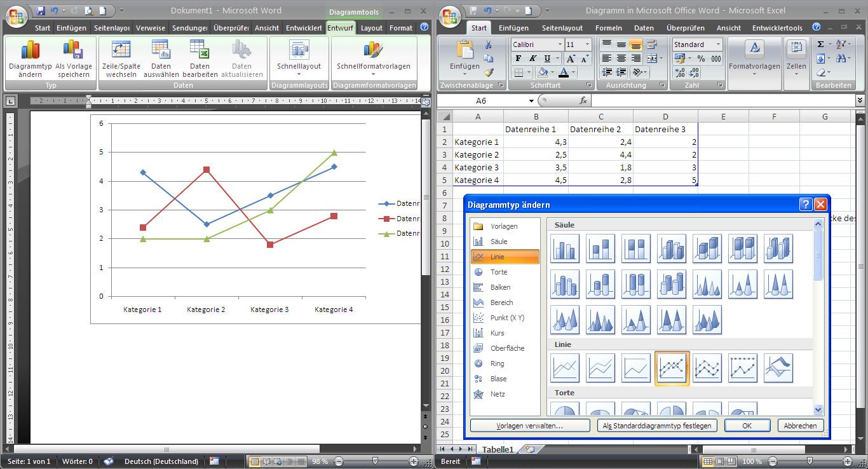Click the font color A swatch in Excel
The image size is (868, 469).
point(564,72)
